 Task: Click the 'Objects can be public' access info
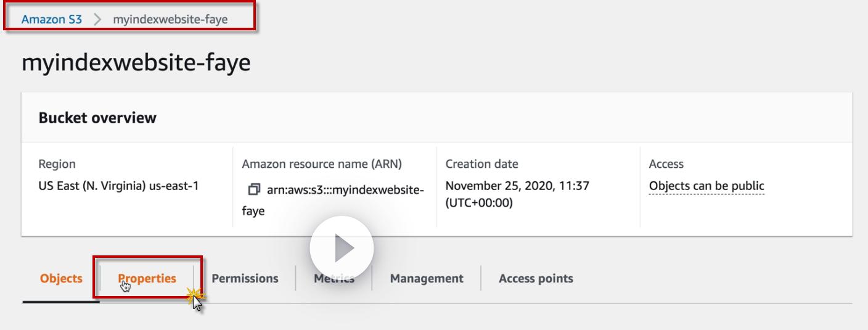706,186
